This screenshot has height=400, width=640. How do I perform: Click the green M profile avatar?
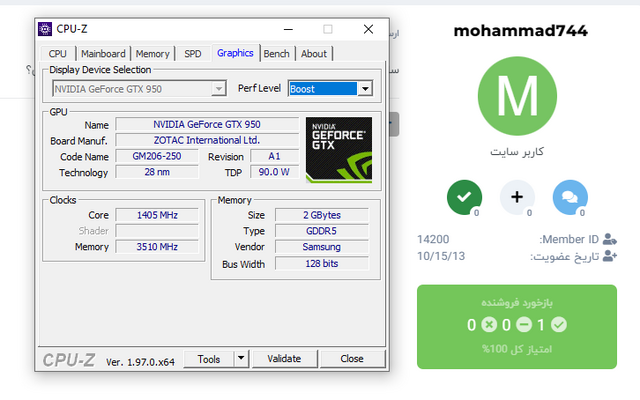(x=516, y=97)
